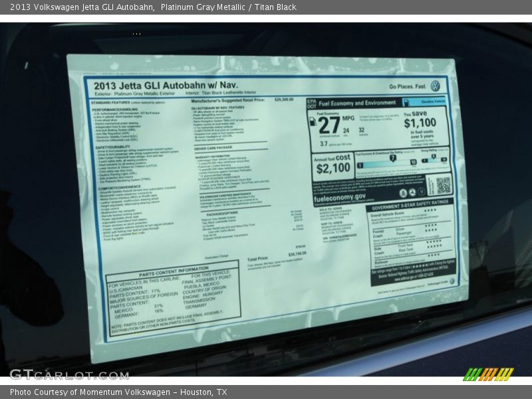Click 'STANDARD FEATURES' heading
532x399 pixels.
point(110,102)
